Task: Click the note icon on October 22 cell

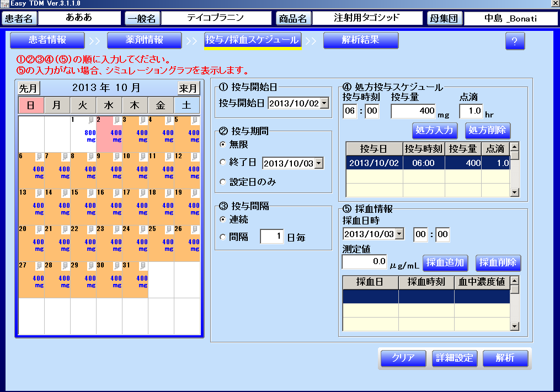Action: coord(91,229)
